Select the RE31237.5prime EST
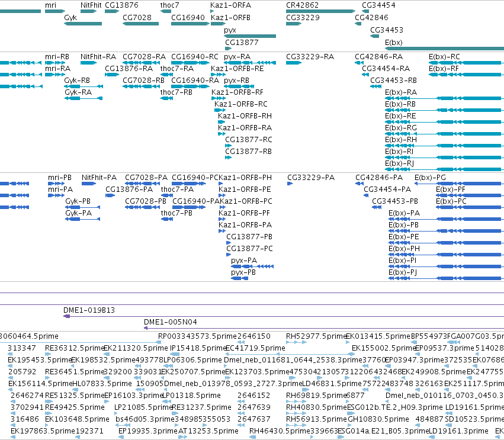Screen dimensions: 504x440 [175, 413]
